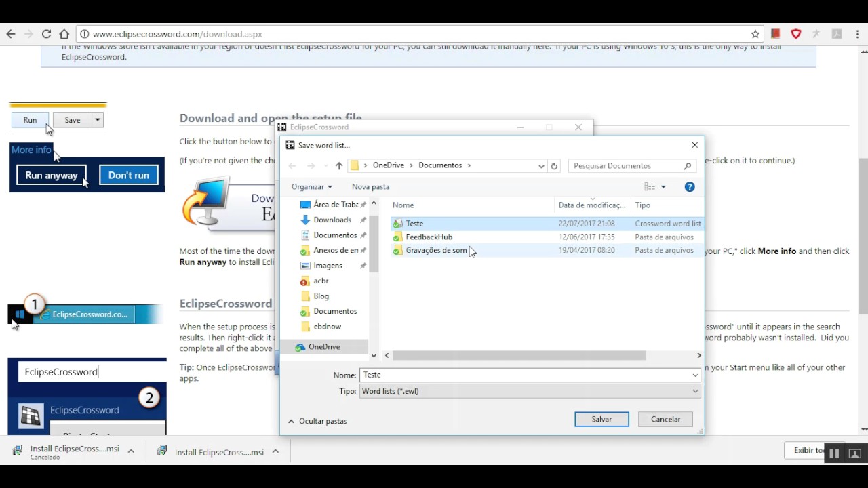Select the Blog folder in navigation pane
Screen dimensions: 868x488
(315, 296)
